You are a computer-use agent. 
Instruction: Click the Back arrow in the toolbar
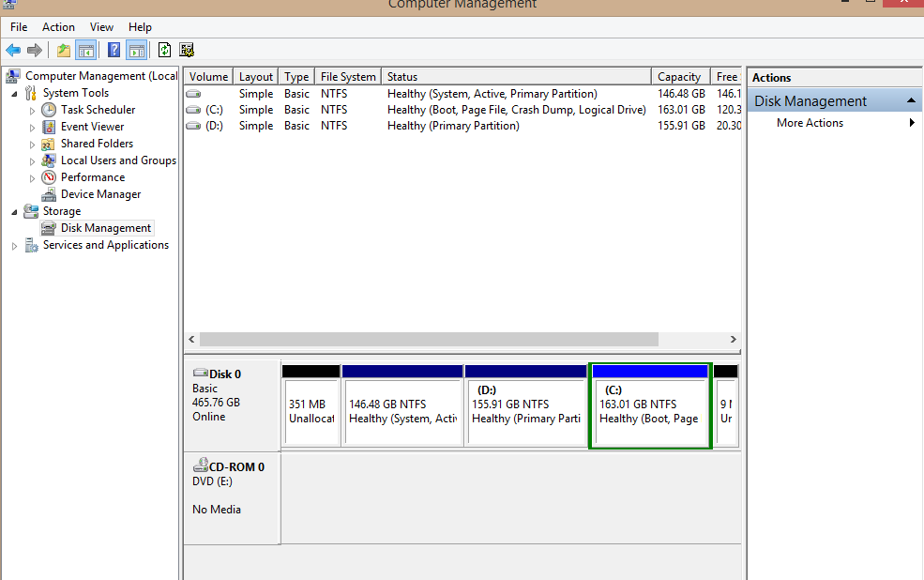[x=13, y=51]
